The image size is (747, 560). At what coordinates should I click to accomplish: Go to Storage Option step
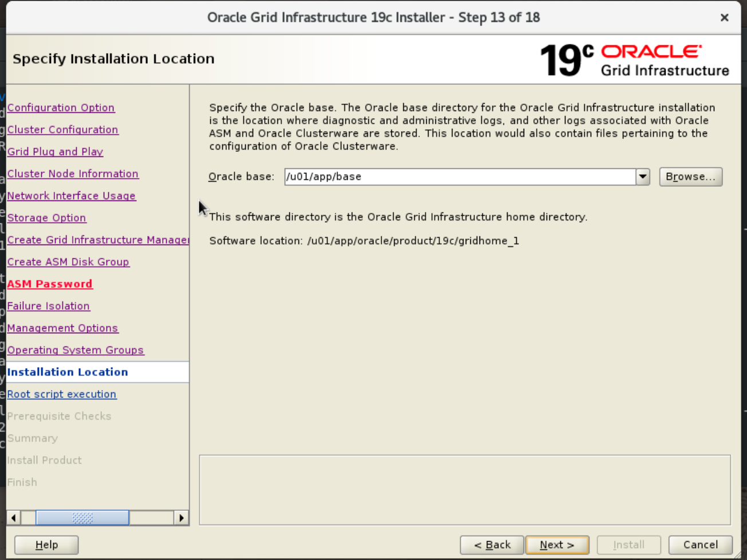[46, 218]
